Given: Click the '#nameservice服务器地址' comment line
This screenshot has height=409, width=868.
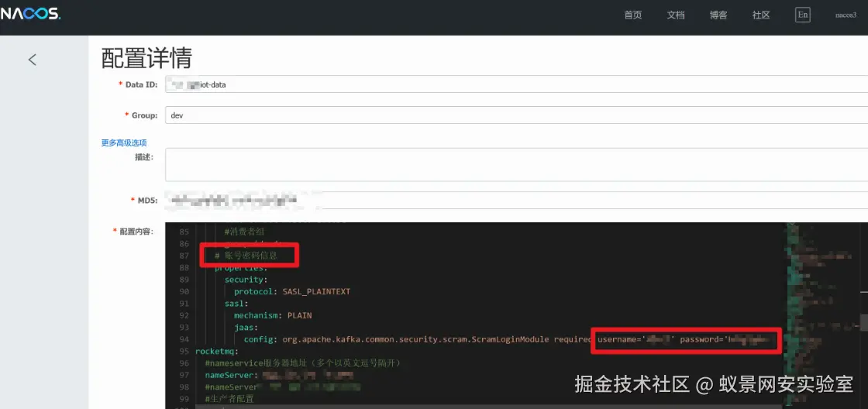Looking at the screenshot, I should coord(302,363).
